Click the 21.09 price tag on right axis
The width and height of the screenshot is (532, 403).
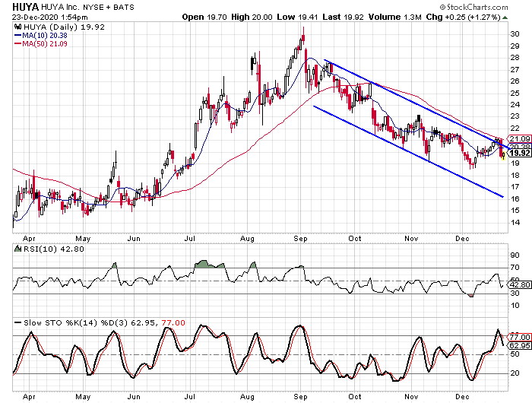tap(519, 138)
